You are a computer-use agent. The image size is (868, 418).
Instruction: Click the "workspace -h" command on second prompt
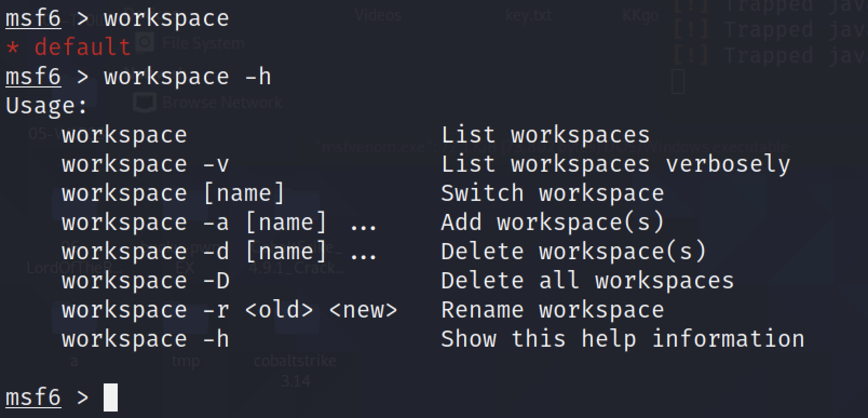pyautogui.click(x=187, y=76)
